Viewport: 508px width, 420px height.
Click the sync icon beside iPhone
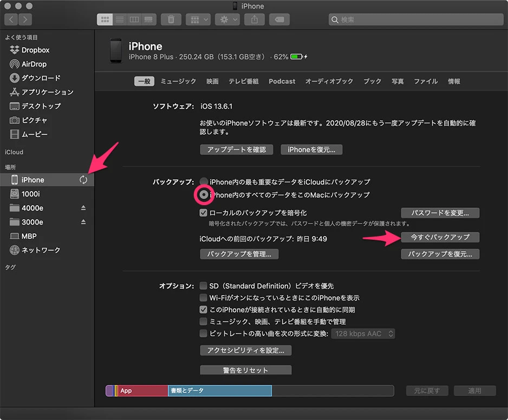[83, 180]
